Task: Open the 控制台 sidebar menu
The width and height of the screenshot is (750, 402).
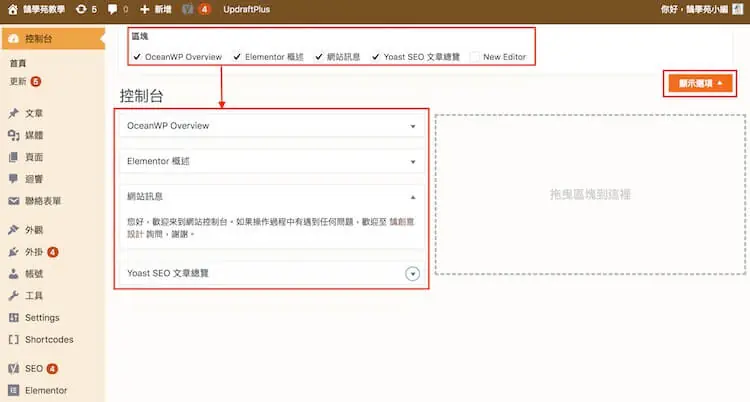Action: (53, 39)
